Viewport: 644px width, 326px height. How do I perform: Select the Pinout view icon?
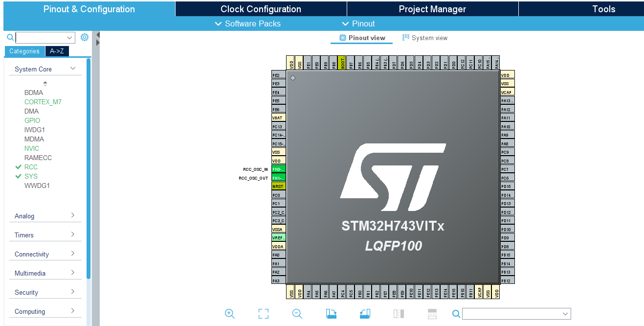pos(343,38)
